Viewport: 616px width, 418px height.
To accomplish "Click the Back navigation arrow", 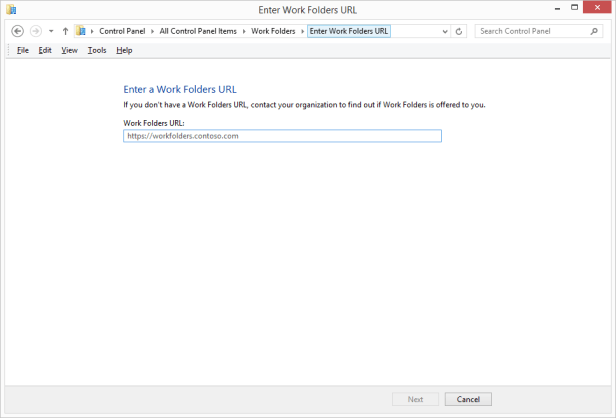I will pos(17,31).
